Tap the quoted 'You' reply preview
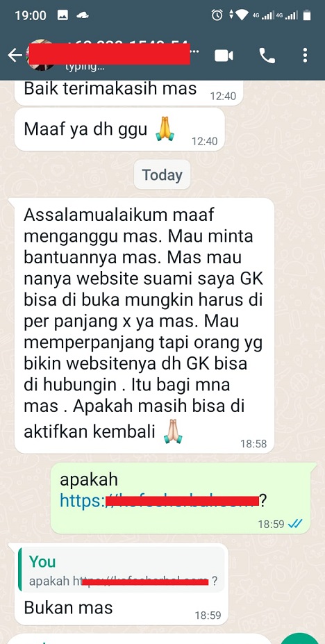This screenshot has width=325, height=644. [122, 570]
